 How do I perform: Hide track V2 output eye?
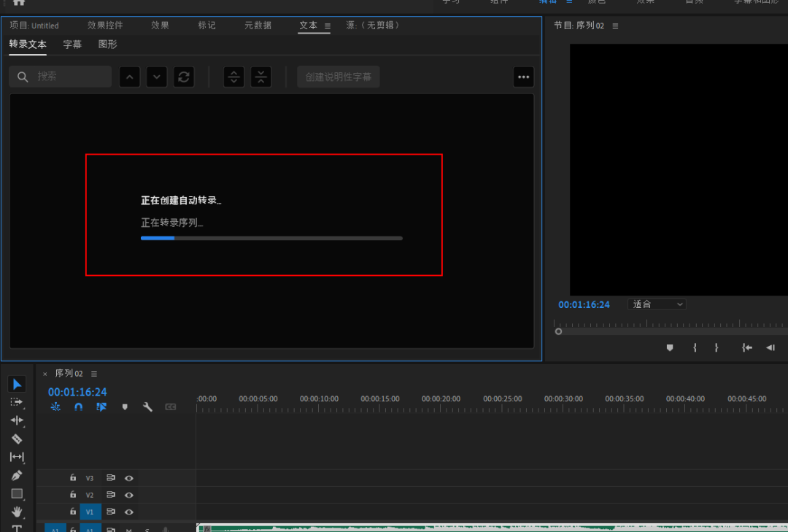128,496
